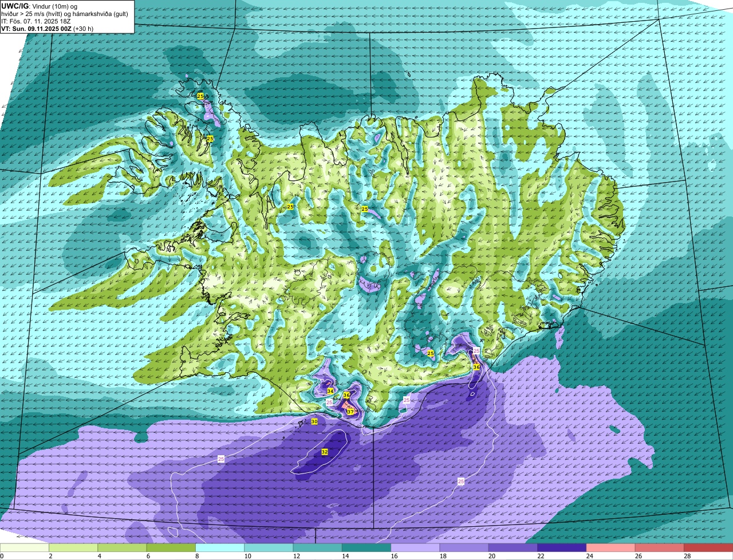
Task: Click the 6–8 m/s olive green swatch
Action: coord(171,548)
